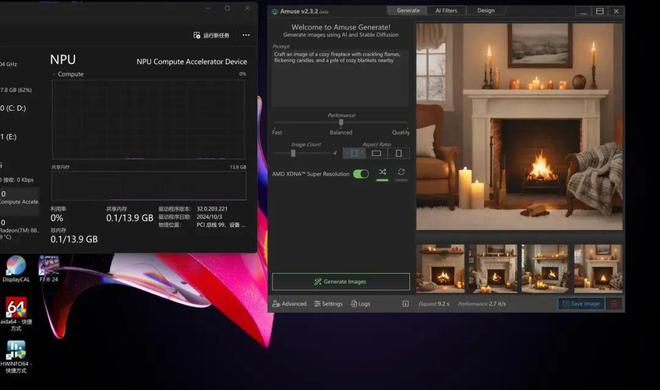Viewport: 660px width, 390px height.
Task: Open the Logs panel
Action: 360,304
